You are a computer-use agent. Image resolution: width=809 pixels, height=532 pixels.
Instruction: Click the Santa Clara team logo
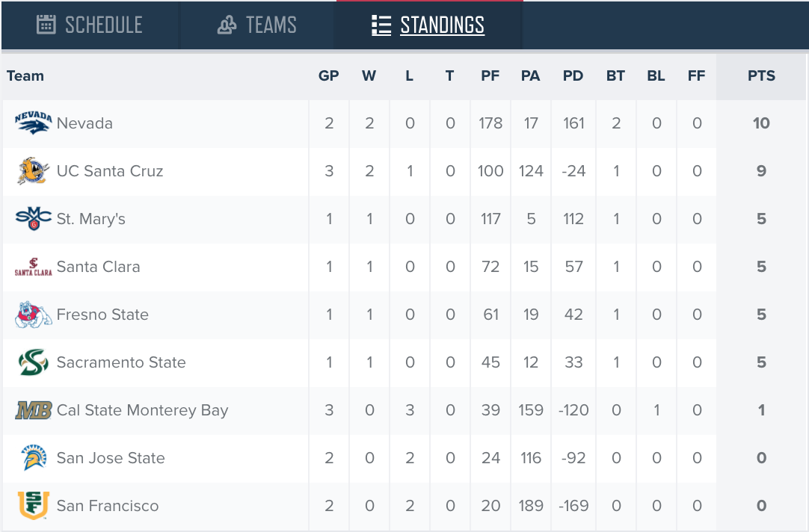pyautogui.click(x=34, y=267)
